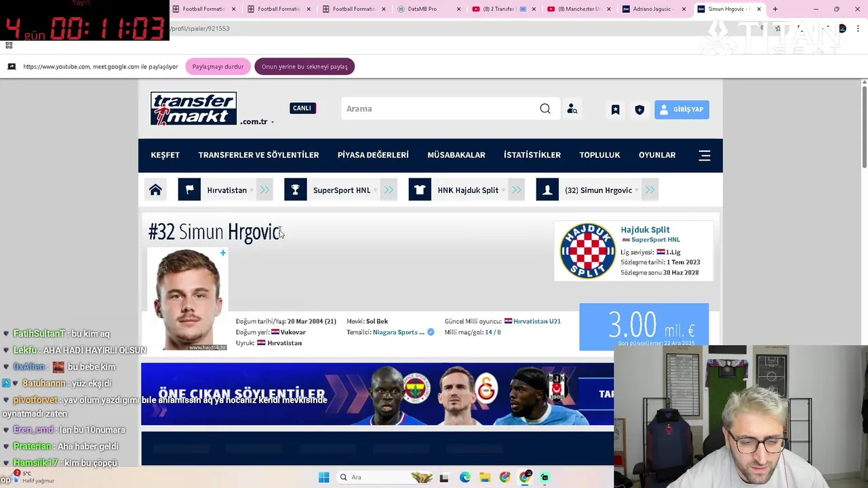The image size is (868, 488).
Task: Open the 14 / 0 national matches link
Action: (493, 332)
